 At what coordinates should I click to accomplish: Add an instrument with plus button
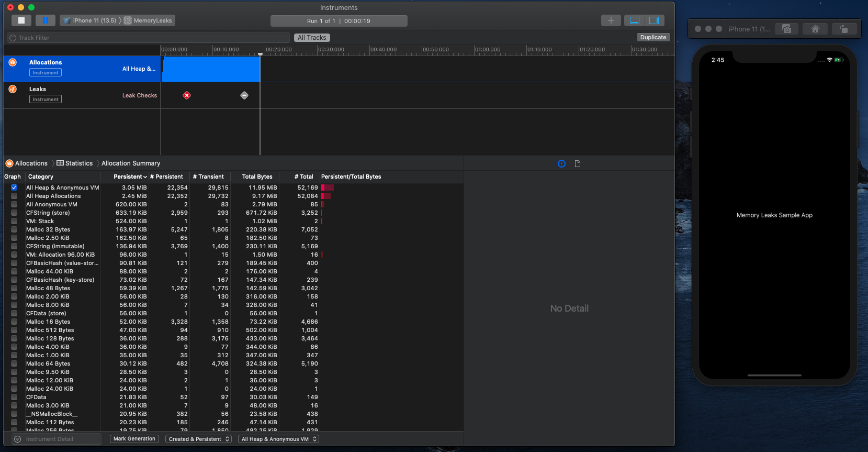click(x=611, y=20)
